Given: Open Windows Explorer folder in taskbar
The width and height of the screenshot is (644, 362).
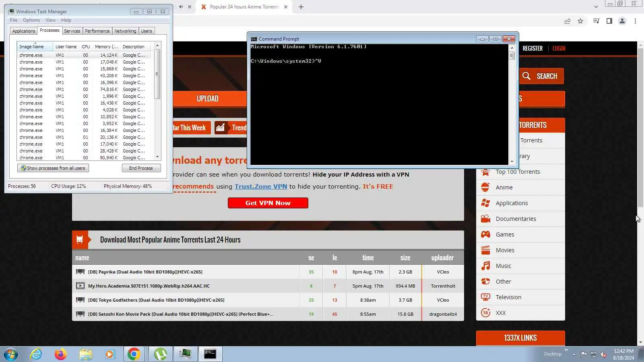Looking at the screenshot, I should click(85, 354).
